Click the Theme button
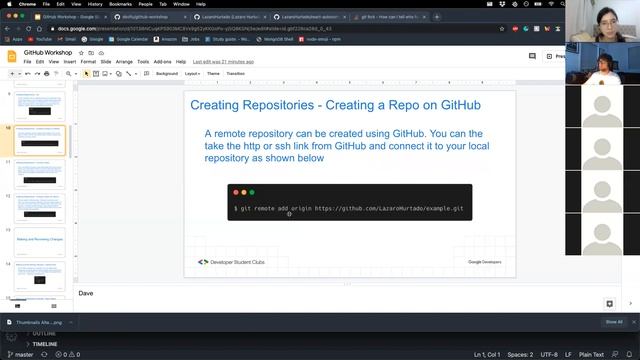The height and width of the screenshot is (360, 640). 213,74
